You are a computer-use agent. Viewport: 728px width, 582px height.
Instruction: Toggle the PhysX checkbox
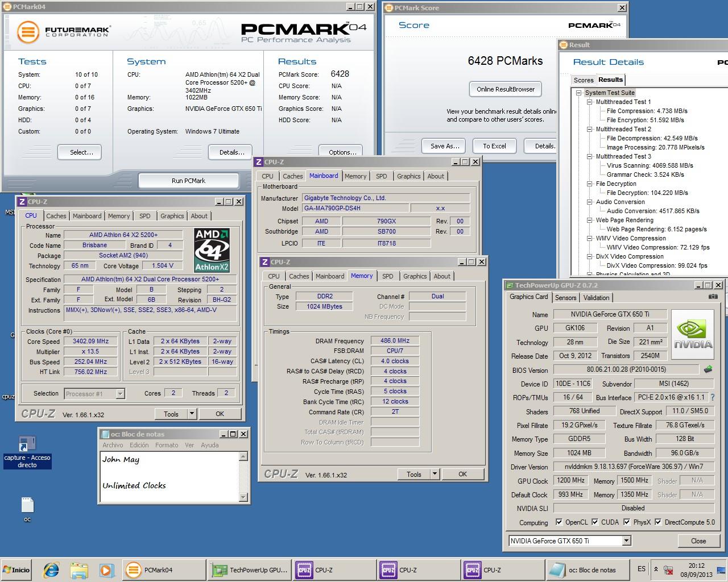coord(627,522)
